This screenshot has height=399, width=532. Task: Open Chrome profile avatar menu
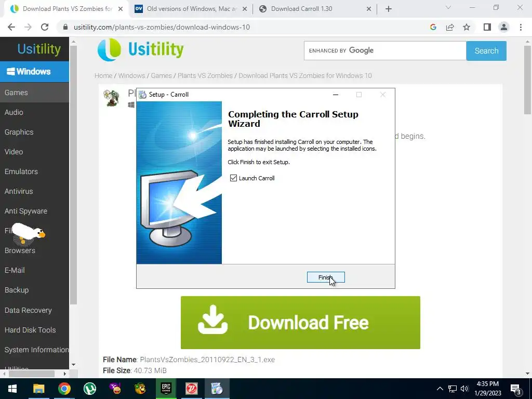tap(504, 27)
